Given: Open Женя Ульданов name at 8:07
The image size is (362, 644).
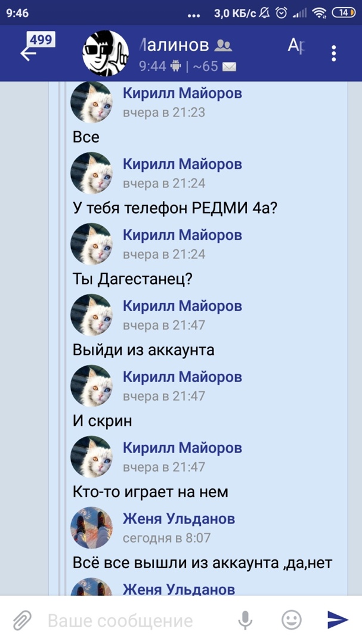Looking at the screenshot, I should [x=179, y=519].
